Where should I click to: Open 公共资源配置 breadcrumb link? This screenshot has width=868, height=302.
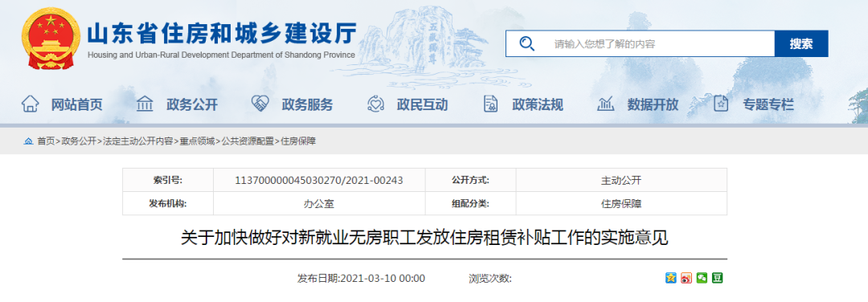point(248,141)
